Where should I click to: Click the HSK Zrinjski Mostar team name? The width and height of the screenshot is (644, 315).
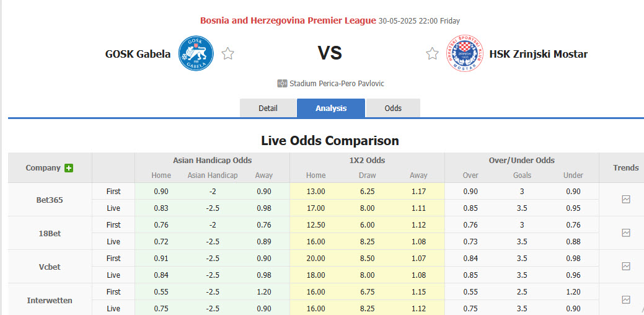538,54
